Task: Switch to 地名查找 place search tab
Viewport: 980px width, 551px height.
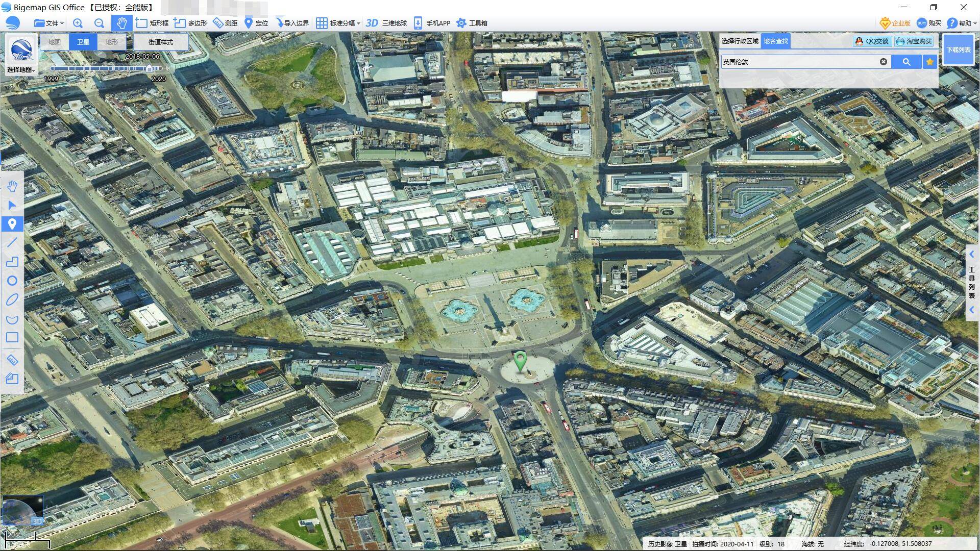Action: 776,41
